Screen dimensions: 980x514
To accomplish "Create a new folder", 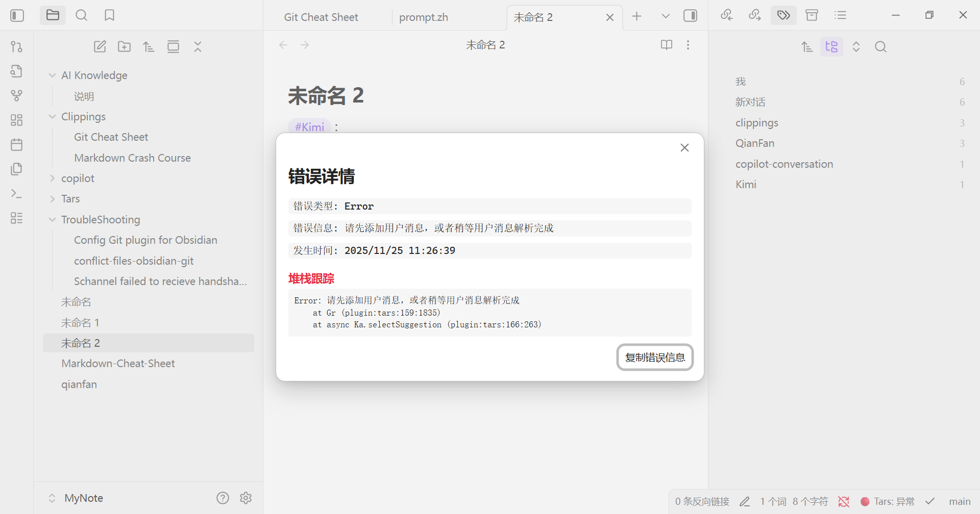I will [124, 47].
